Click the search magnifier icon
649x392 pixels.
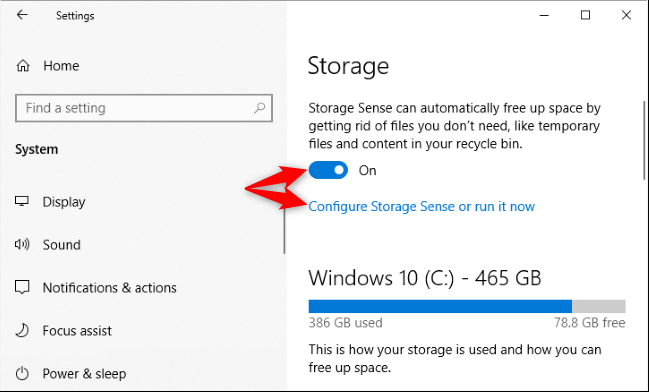point(260,108)
